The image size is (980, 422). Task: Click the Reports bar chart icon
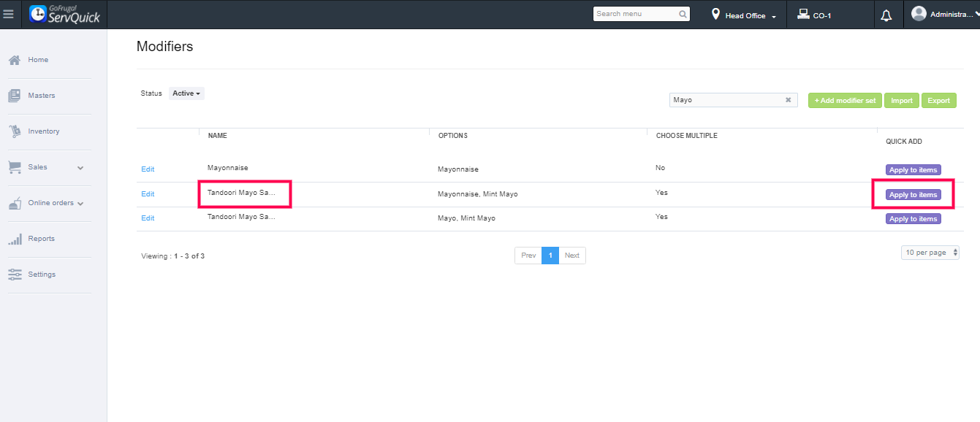(14, 239)
